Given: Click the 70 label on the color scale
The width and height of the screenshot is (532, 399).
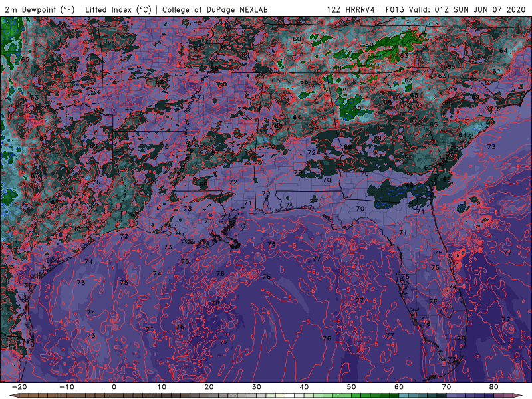Looking at the screenshot, I should pyautogui.click(x=446, y=387).
